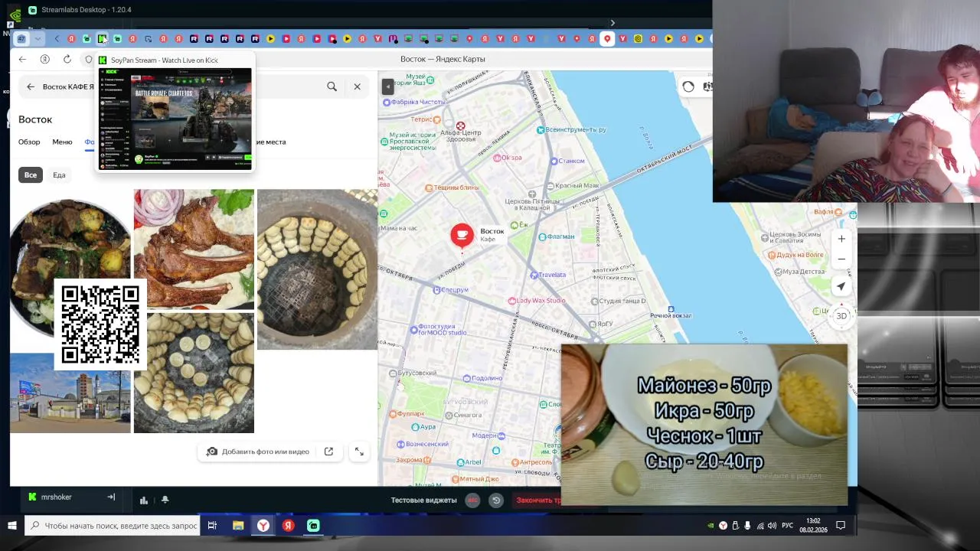Click Тестовые виджеты in Streamlabs
Screen dimensions: 980x551
click(423, 500)
